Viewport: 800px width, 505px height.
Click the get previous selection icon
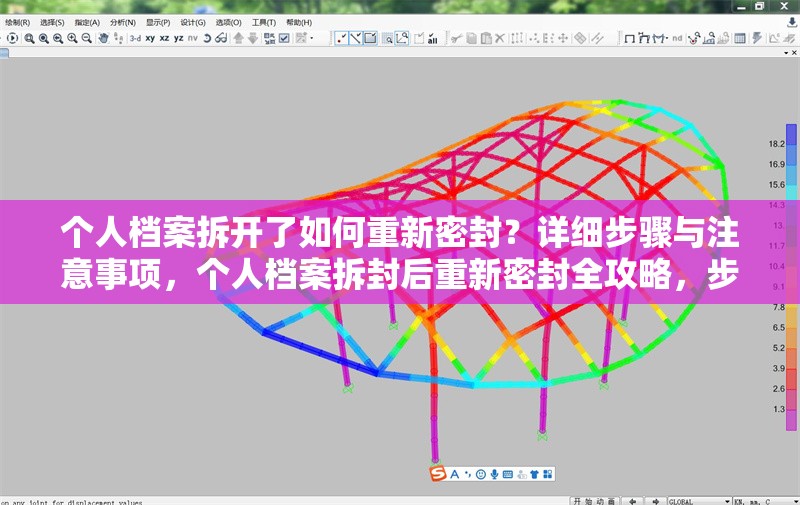tap(419, 38)
